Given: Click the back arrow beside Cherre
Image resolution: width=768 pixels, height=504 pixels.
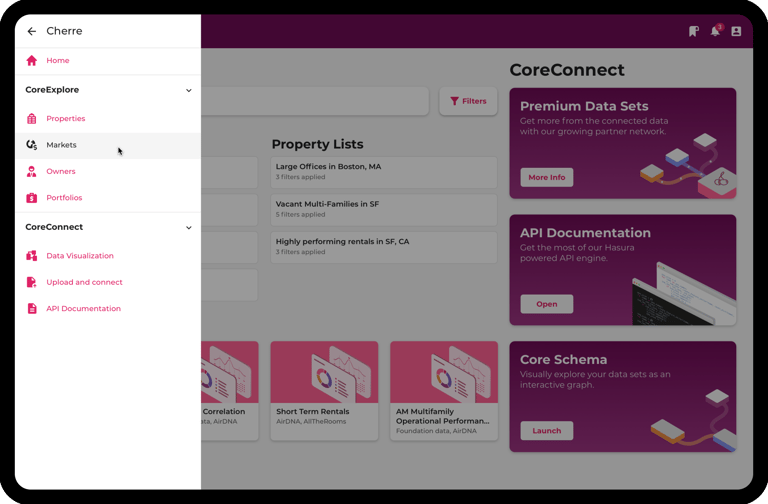Looking at the screenshot, I should [32, 32].
